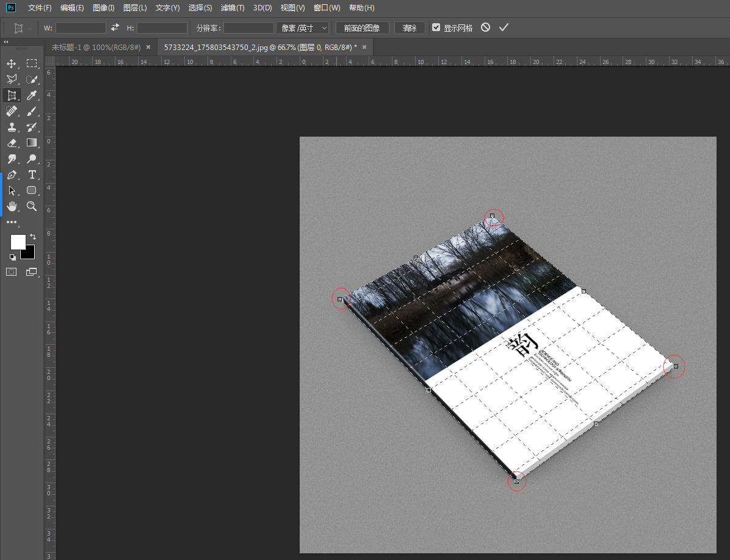Open the 3D(D) menu

point(262,8)
